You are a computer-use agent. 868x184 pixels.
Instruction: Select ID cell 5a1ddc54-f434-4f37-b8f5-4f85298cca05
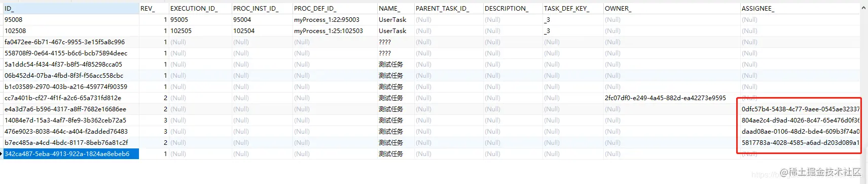(71, 65)
